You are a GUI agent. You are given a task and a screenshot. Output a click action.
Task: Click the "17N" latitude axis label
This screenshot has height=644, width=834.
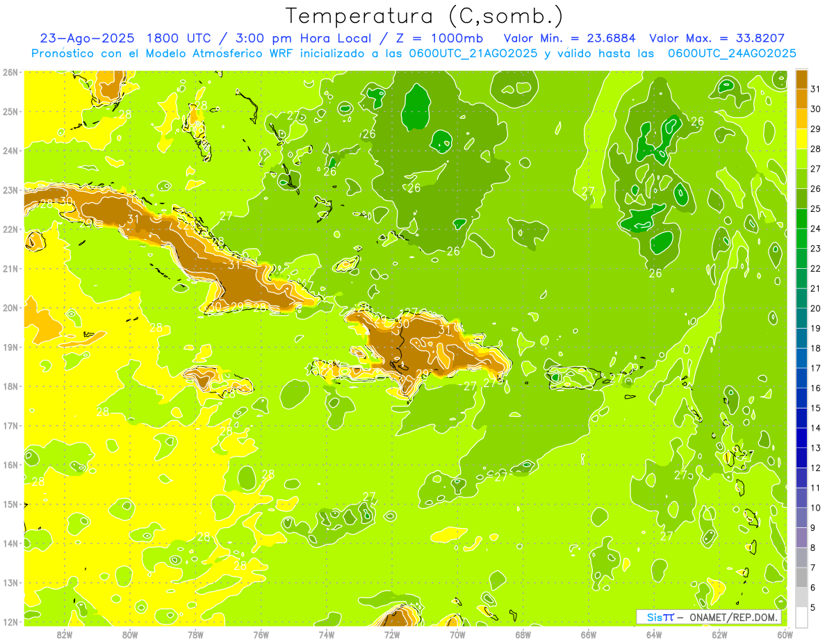coord(10,425)
